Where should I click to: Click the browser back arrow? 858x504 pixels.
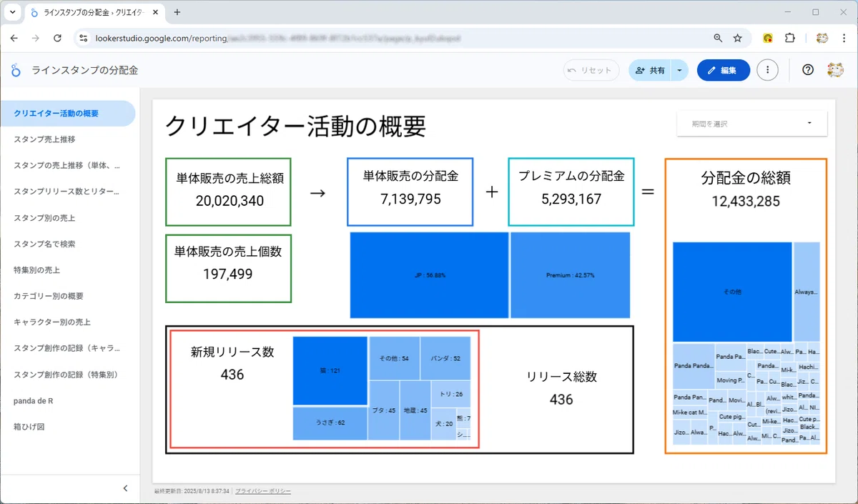(14, 38)
